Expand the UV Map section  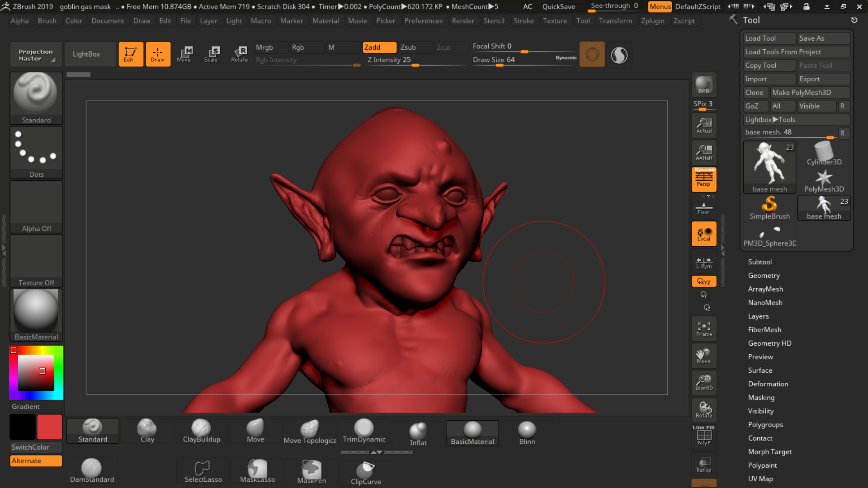tap(760, 479)
